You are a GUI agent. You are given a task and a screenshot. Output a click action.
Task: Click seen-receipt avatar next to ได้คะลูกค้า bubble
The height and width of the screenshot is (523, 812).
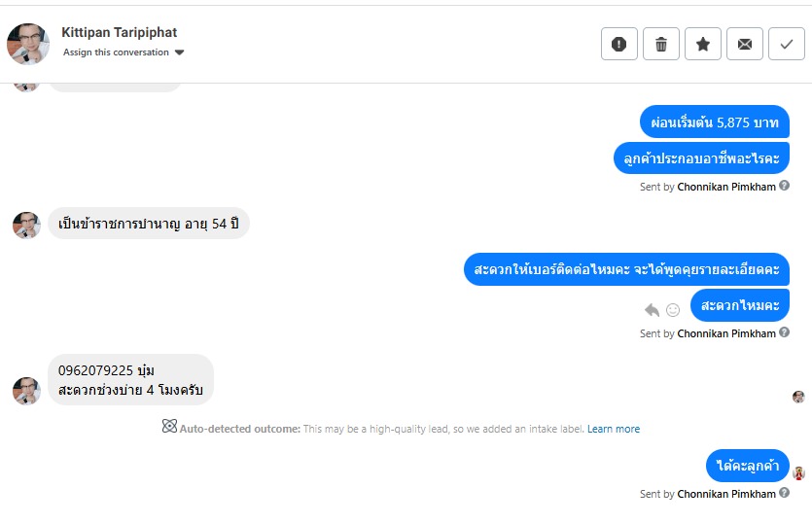pos(798,473)
